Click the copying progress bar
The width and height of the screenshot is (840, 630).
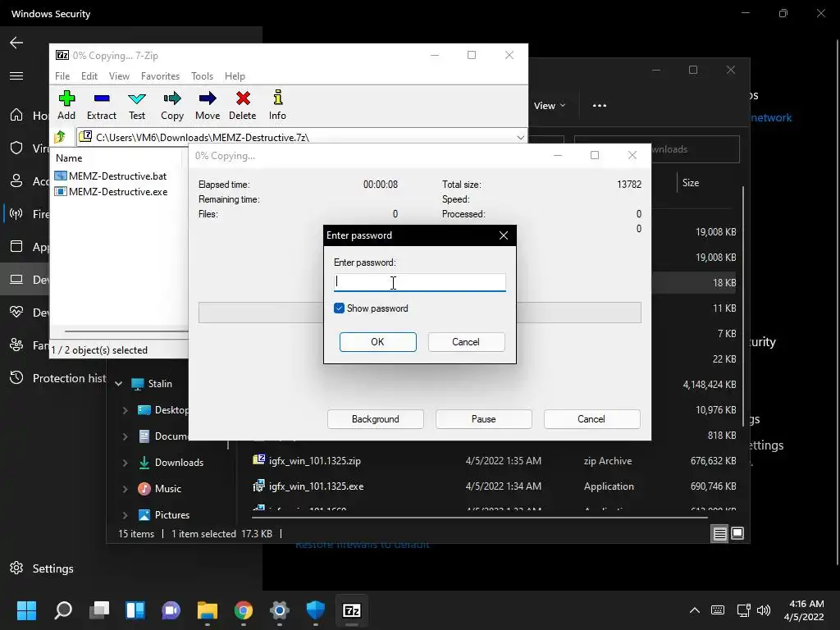(x=260, y=313)
